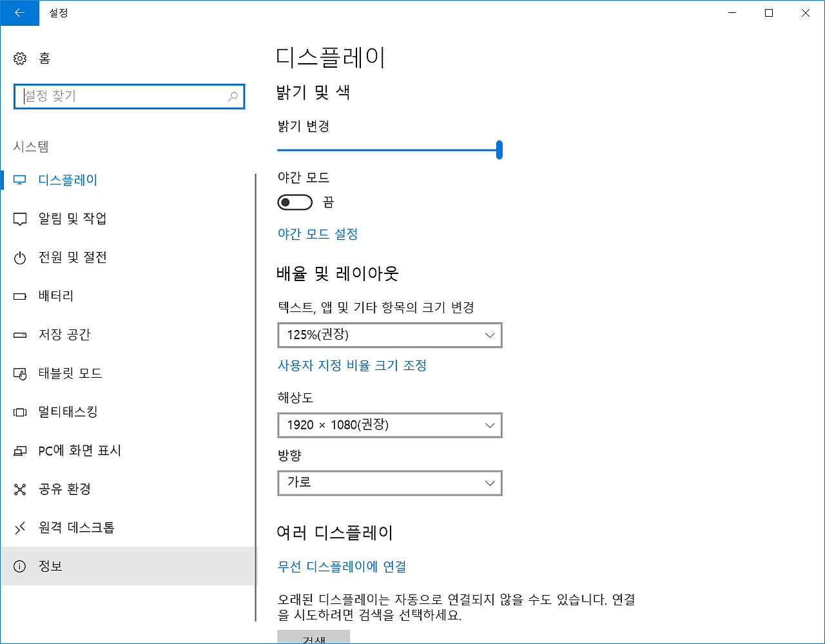Image resolution: width=825 pixels, height=644 pixels.
Task: Open the 디스플레이 settings section
Action: [x=66, y=180]
